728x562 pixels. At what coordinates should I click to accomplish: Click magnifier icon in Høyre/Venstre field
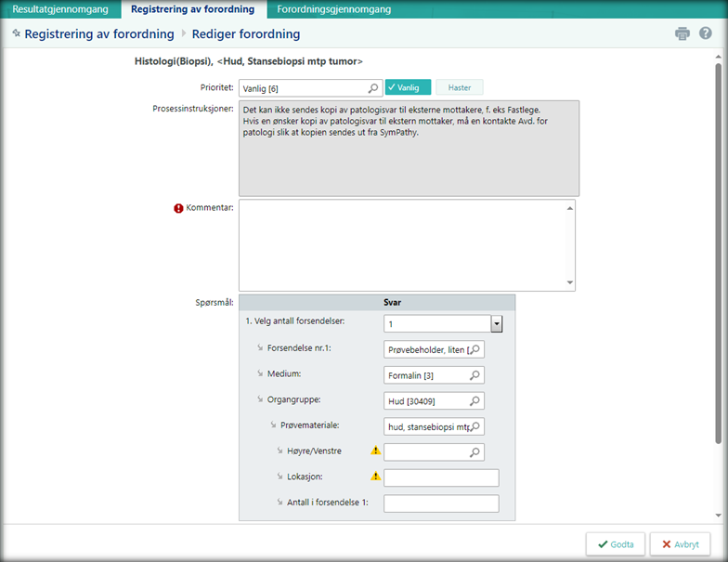[474, 452]
